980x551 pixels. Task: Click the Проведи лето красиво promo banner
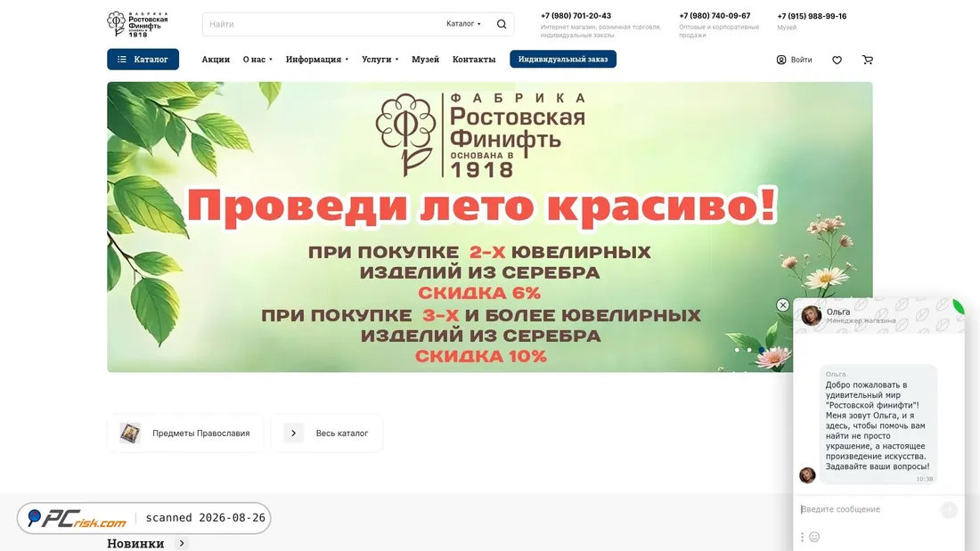[x=489, y=227]
